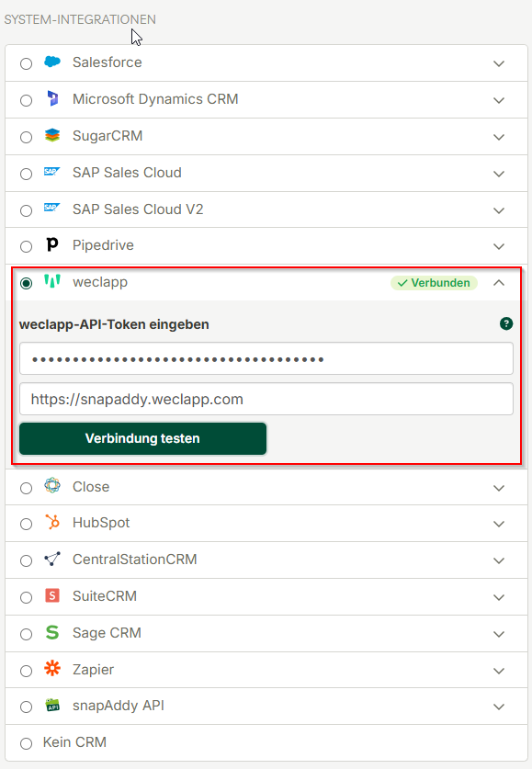
Task: Select the Kein CRM radio button
Action: tap(26, 743)
